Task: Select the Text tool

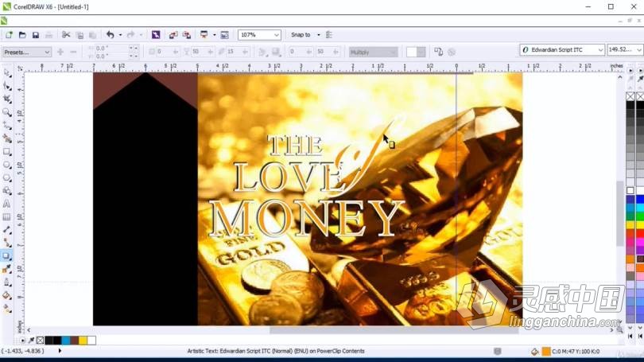Action: [x=7, y=204]
